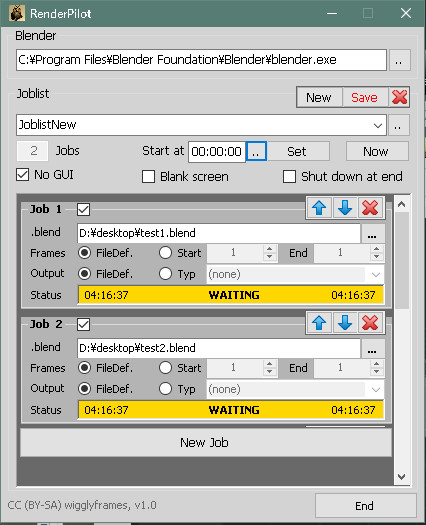Expand Job 1 output type dropdown
The height and width of the screenshot is (525, 426).
click(x=375, y=275)
